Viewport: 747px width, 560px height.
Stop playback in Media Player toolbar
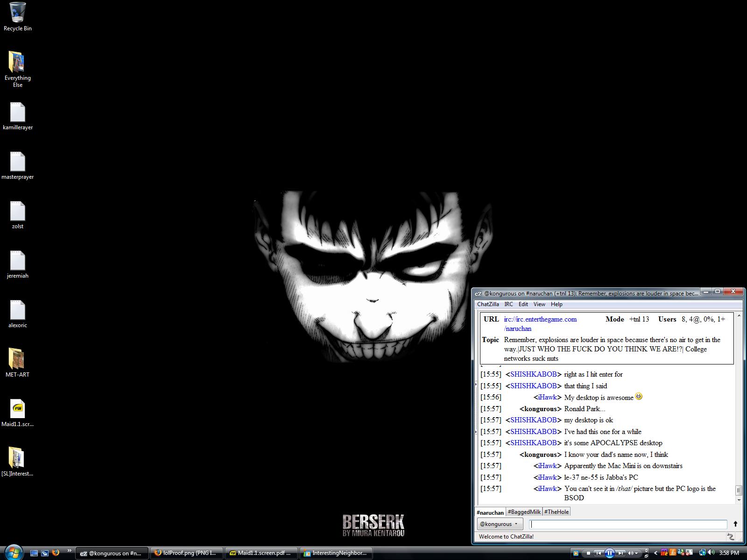click(588, 553)
